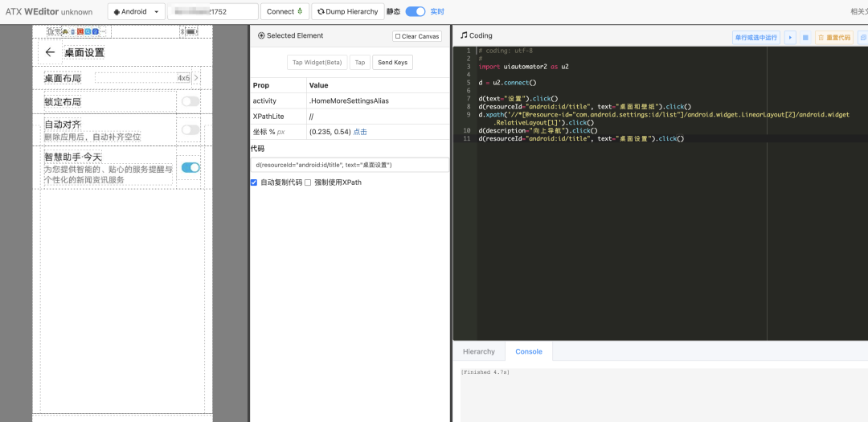The height and width of the screenshot is (422, 868).
Task: Uncheck the 自动复制代码 checkbox
Action: [254, 182]
